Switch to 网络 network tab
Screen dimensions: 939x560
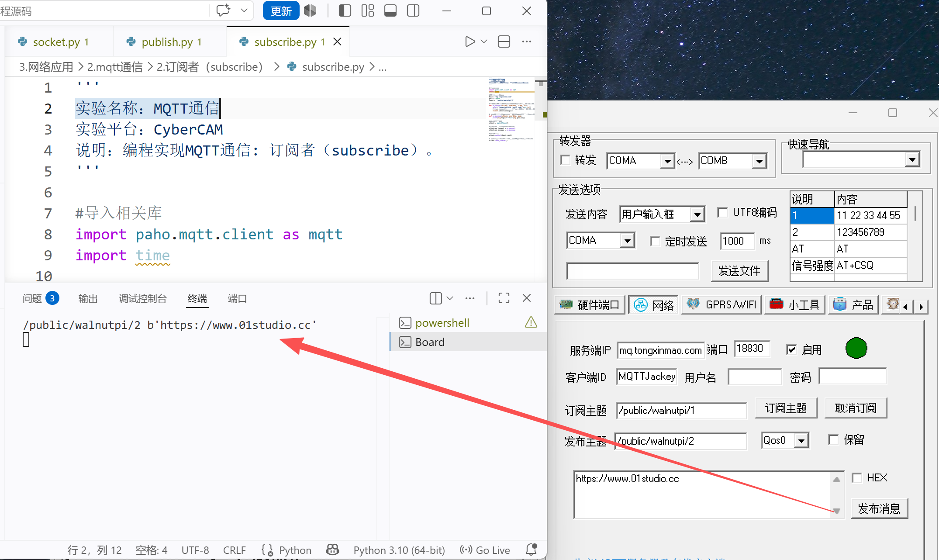coord(653,305)
